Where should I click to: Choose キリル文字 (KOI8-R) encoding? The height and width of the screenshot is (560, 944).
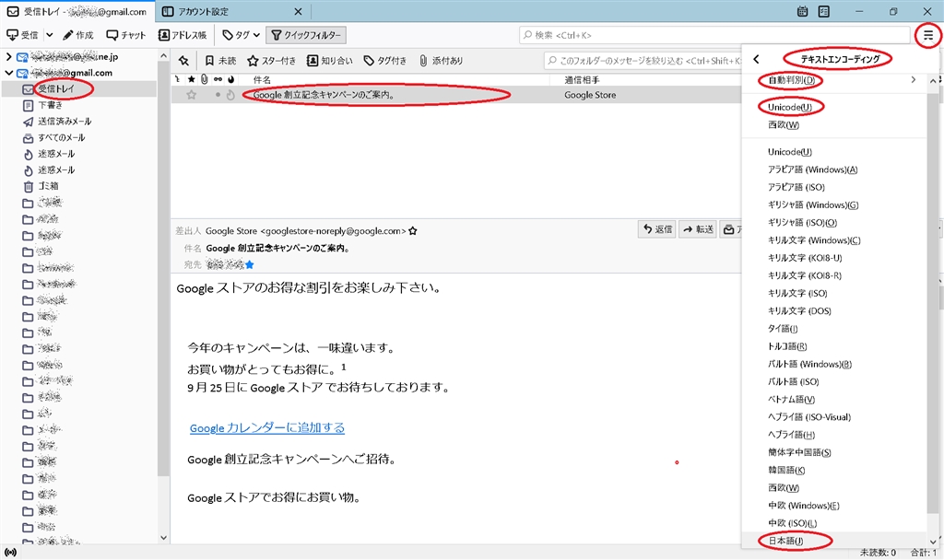[x=804, y=275]
